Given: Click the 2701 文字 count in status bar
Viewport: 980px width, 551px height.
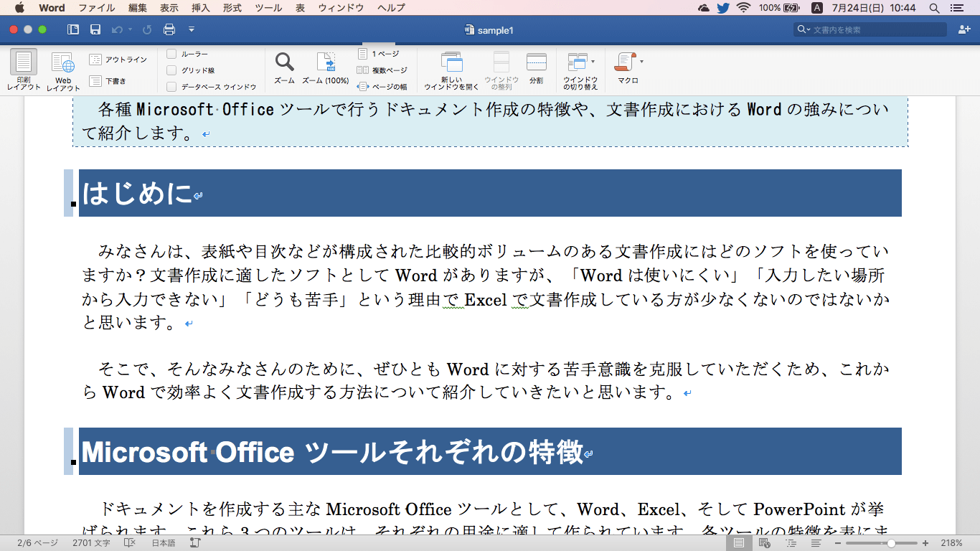Looking at the screenshot, I should point(91,543).
